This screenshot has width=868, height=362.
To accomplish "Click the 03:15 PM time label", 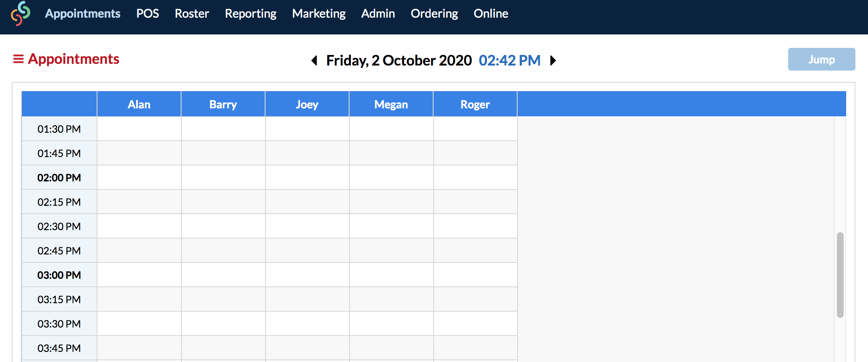I will 59,299.
